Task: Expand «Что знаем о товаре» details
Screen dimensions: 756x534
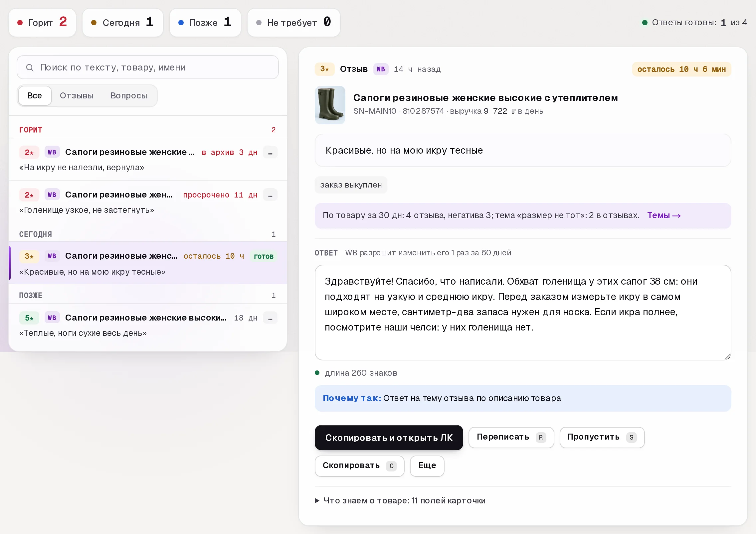Action: [400, 501]
